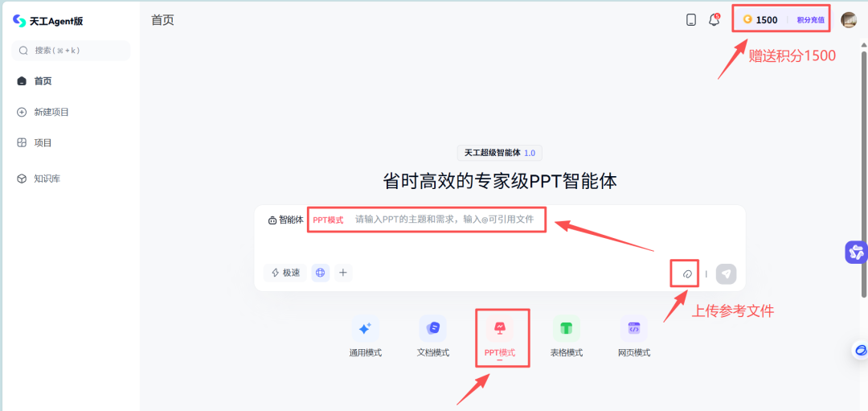Viewport: 868px width, 411px height.
Task: Open the notification bell
Action: (x=714, y=20)
